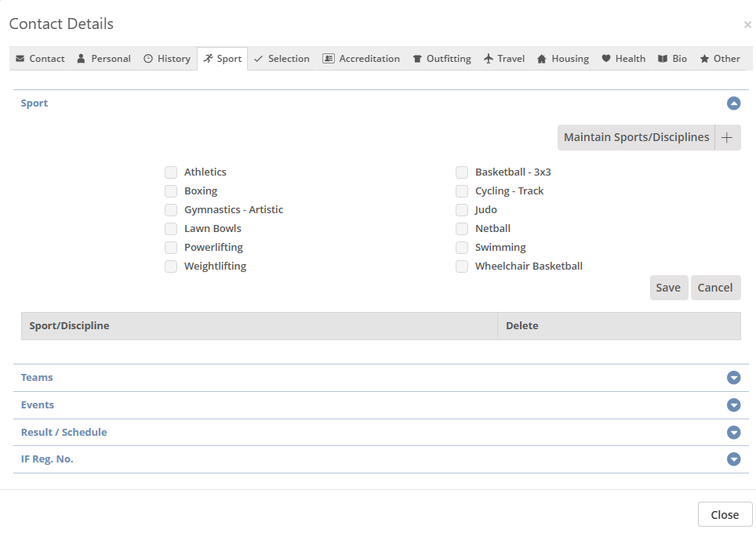Switch to the Personal tab

click(104, 59)
